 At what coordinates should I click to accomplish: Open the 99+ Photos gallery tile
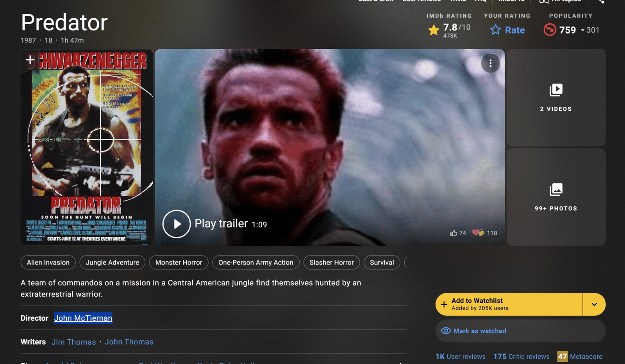[x=555, y=197]
